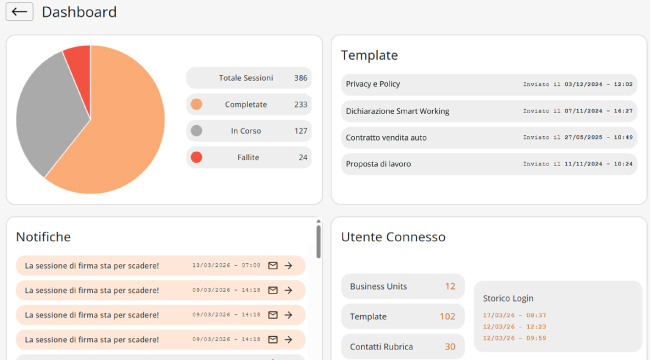Click the Storico Login heading

[508, 298]
